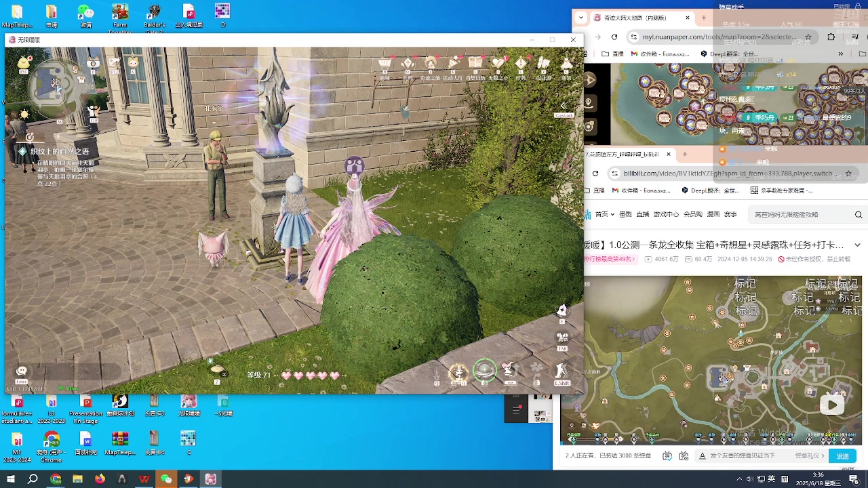Screen dimensions: 868x488
Task: Open the 换装 wardrobe dress icon
Action: (x=566, y=65)
